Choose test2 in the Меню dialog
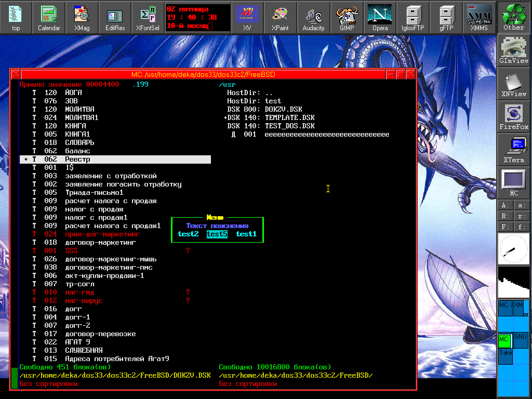The height and width of the screenshot is (399, 532). pos(188,234)
